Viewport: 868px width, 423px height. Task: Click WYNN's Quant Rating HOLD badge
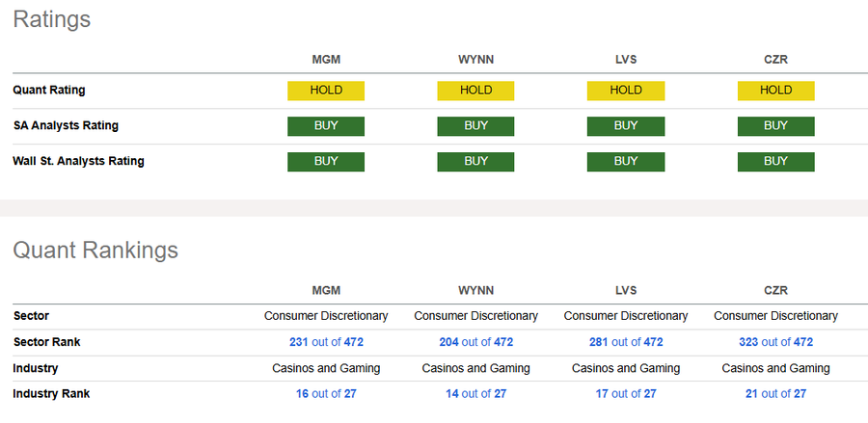pyautogui.click(x=475, y=91)
